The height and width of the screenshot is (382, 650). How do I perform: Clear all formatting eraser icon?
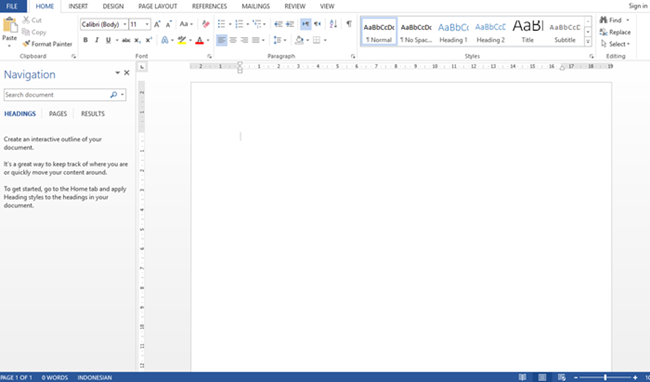coord(206,24)
